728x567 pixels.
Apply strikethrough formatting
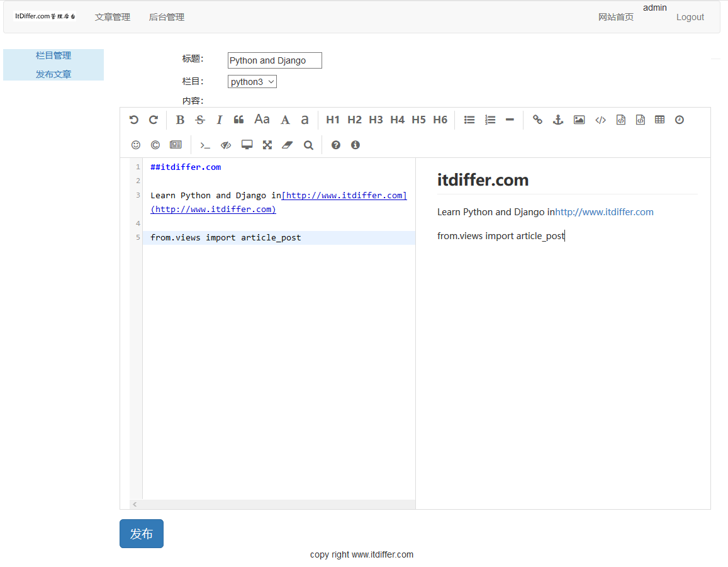[200, 120]
